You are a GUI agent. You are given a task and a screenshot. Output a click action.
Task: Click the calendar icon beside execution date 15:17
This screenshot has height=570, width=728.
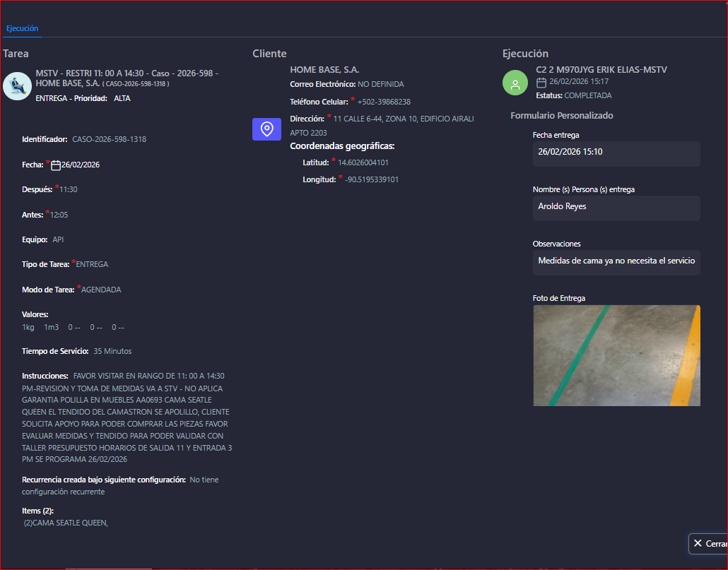pyautogui.click(x=541, y=83)
